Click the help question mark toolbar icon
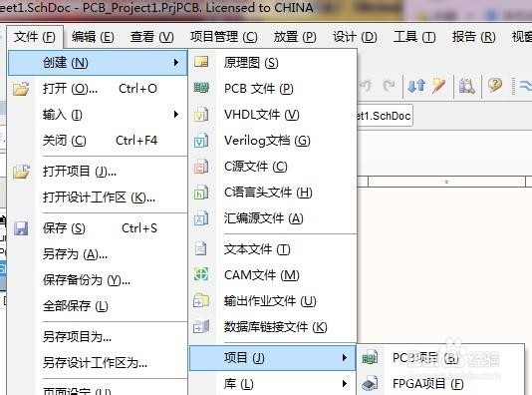Image resolution: width=532 pixels, height=395 pixels. click(495, 85)
